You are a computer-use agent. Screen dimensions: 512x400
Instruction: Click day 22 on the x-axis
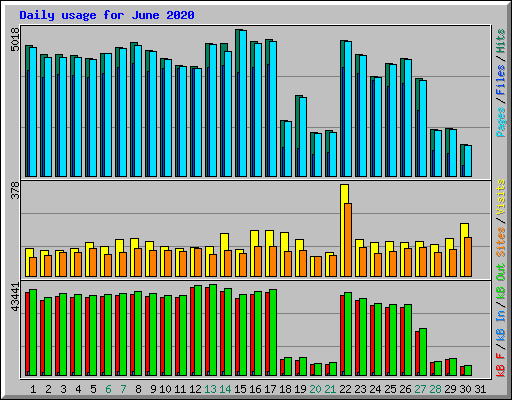tap(345, 389)
